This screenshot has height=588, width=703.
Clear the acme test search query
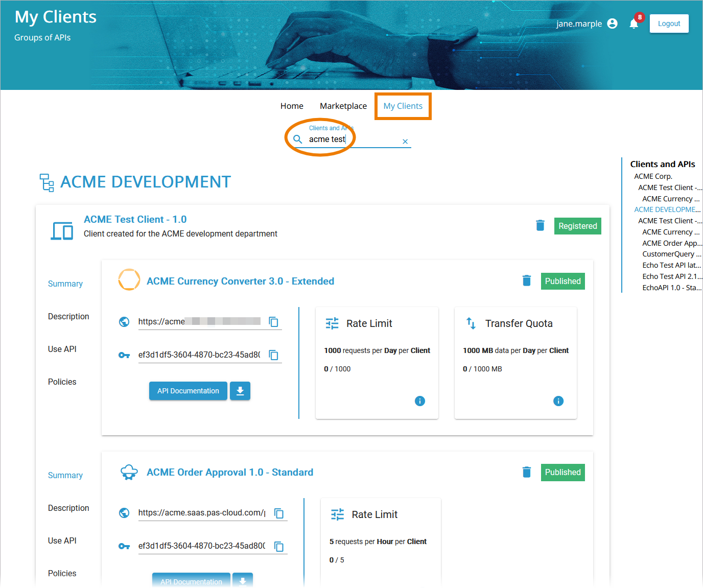pyautogui.click(x=405, y=142)
